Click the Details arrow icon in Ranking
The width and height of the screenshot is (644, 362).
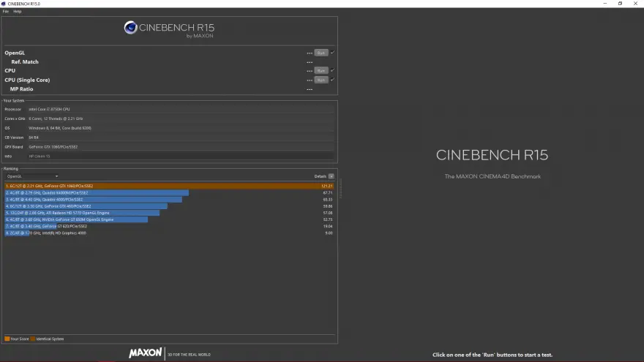[331, 176]
